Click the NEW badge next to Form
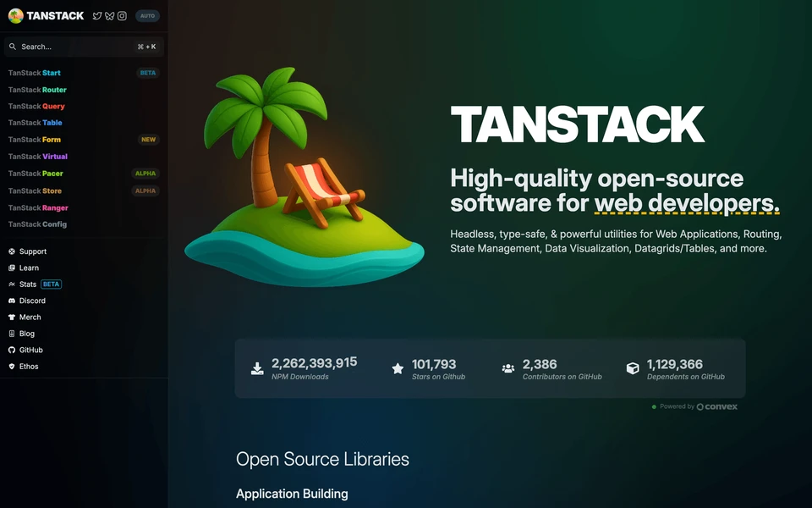Image resolution: width=812 pixels, height=508 pixels. [x=148, y=140]
